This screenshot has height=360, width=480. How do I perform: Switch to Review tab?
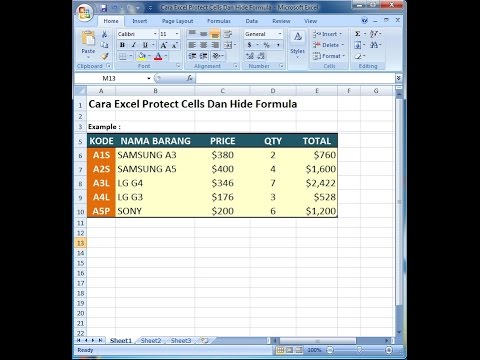click(281, 21)
